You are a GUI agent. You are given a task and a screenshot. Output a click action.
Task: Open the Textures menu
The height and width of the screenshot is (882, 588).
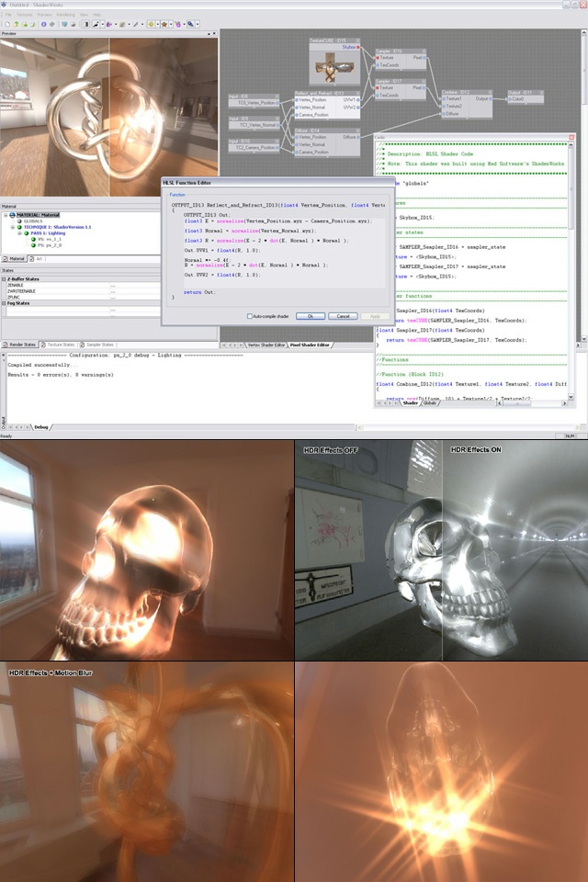coord(24,15)
